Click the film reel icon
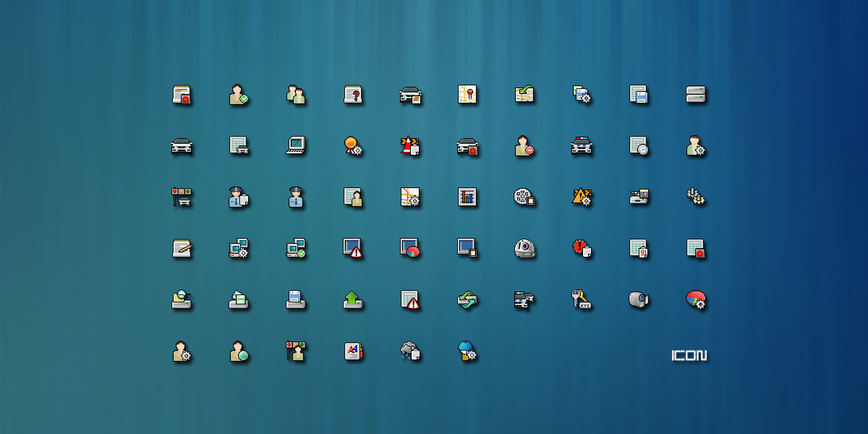Viewport: 868px width, 434px height. click(524, 197)
